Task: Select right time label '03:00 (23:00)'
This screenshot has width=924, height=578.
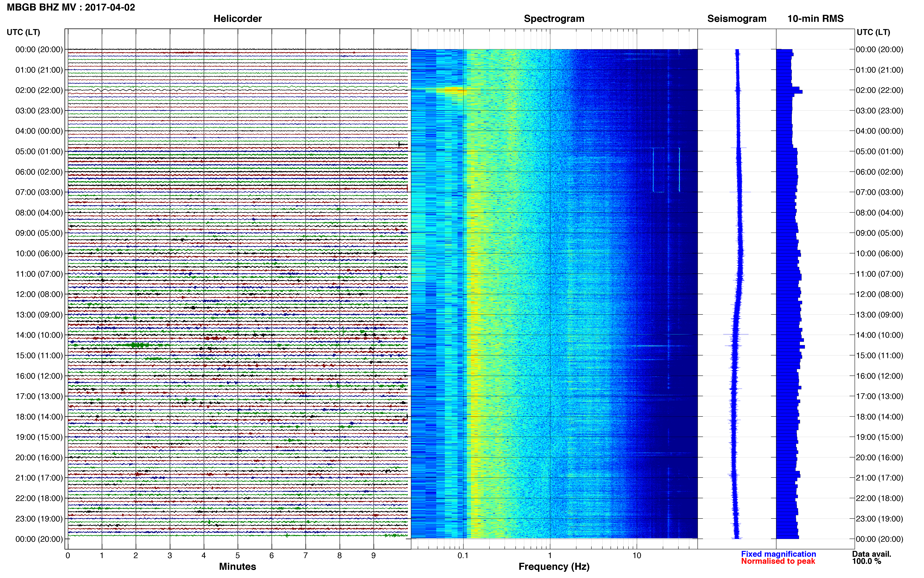Action: pos(879,111)
